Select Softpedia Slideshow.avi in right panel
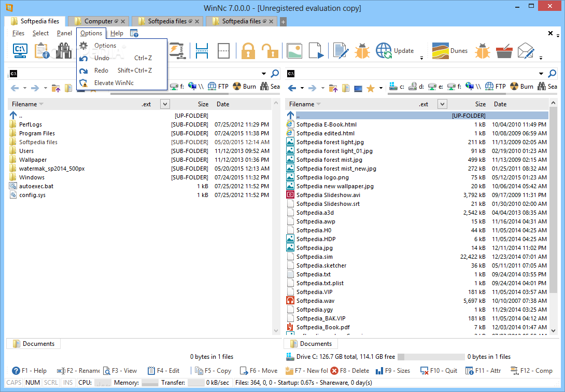This screenshot has width=565, height=392. click(417, 195)
